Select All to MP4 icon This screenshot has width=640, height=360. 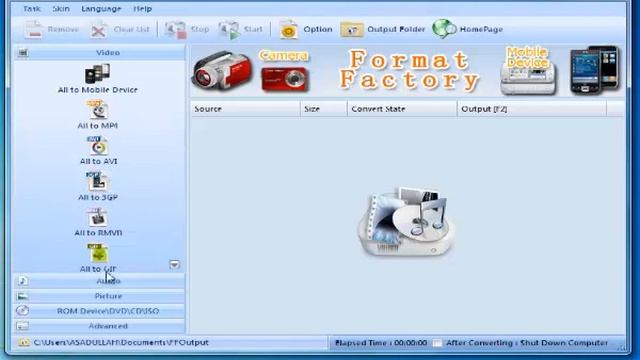[98, 109]
